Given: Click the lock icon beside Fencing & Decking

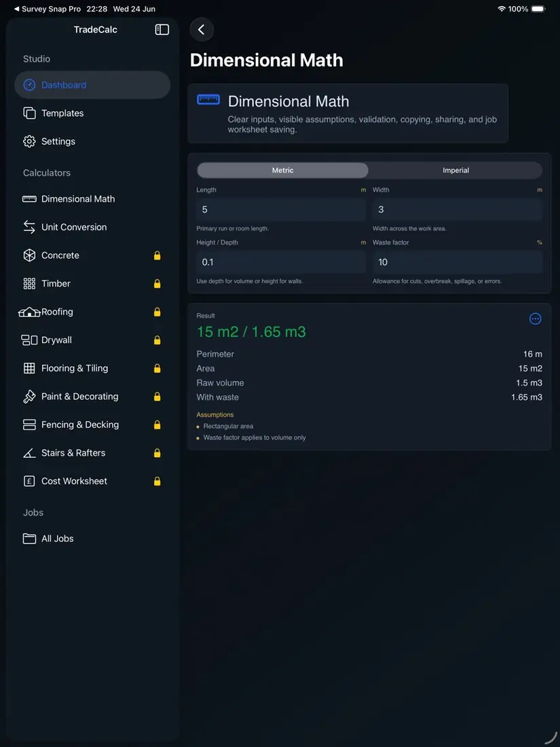Looking at the screenshot, I should click(x=157, y=424).
